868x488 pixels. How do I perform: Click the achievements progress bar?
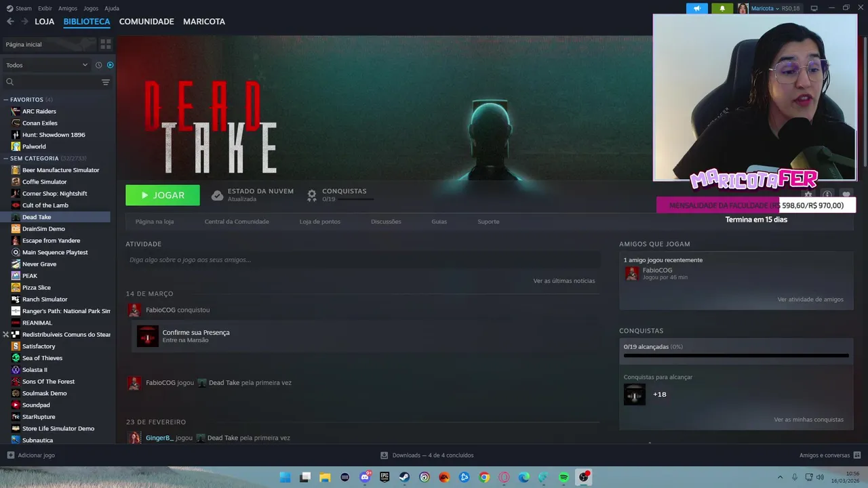pos(736,355)
